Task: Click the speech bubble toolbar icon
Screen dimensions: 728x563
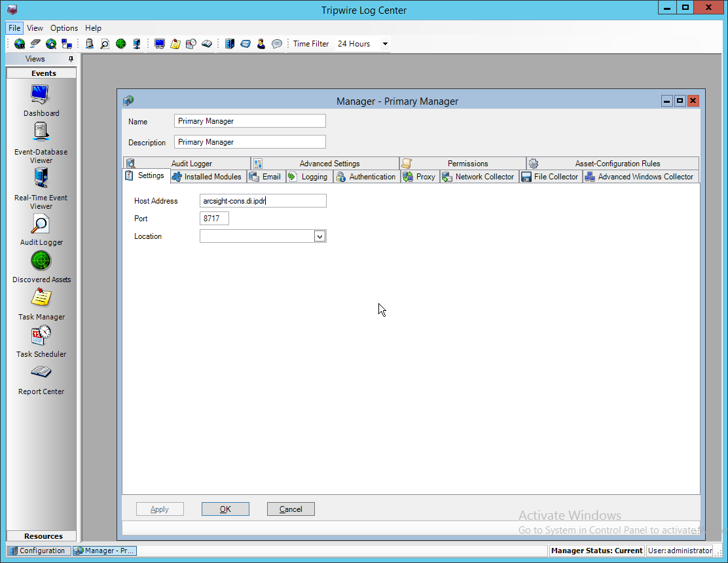Action: coord(277,44)
